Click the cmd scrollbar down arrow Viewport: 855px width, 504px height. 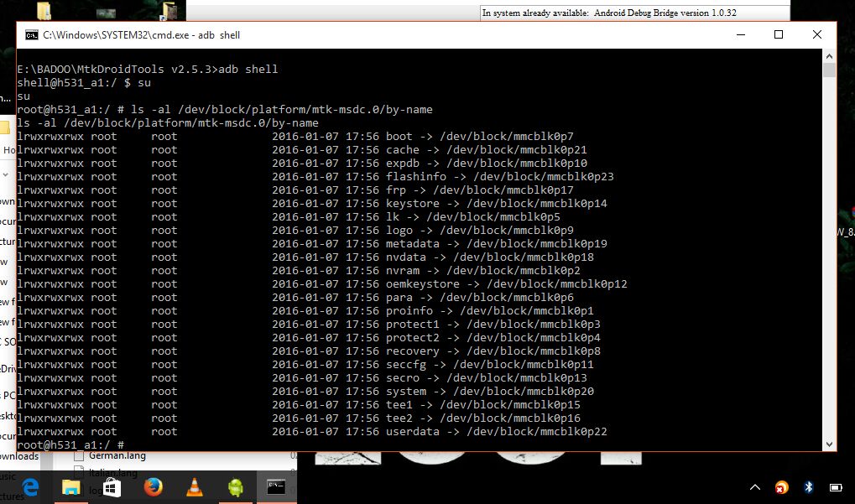coord(829,444)
